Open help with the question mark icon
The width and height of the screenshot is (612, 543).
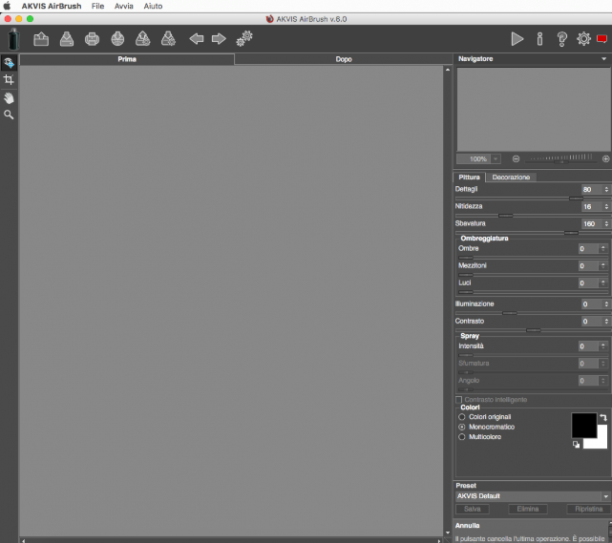tap(562, 39)
